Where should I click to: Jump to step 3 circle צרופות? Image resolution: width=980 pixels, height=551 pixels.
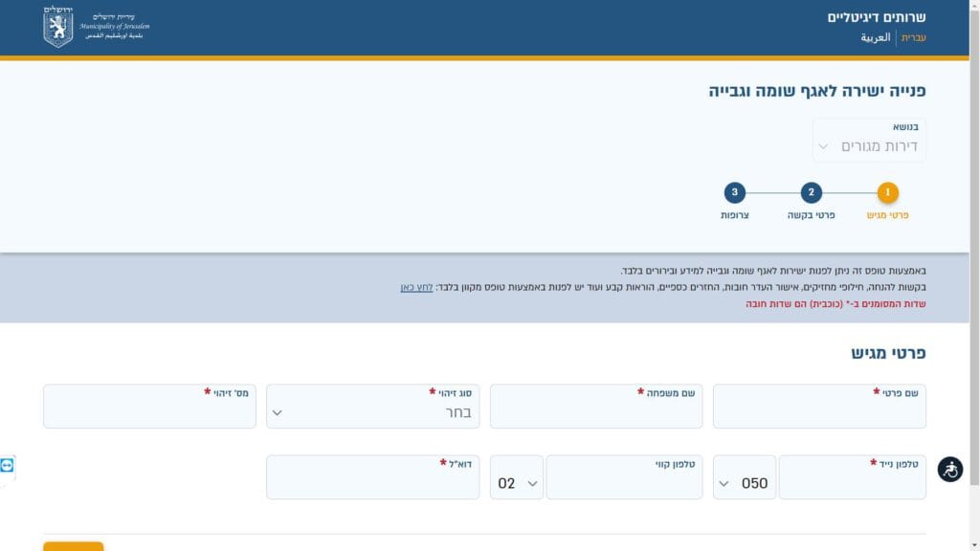pos(734,193)
